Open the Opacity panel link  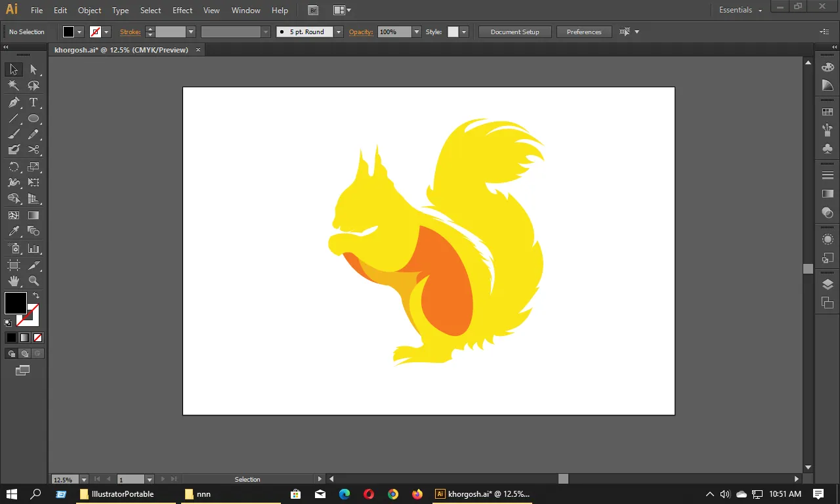(361, 31)
